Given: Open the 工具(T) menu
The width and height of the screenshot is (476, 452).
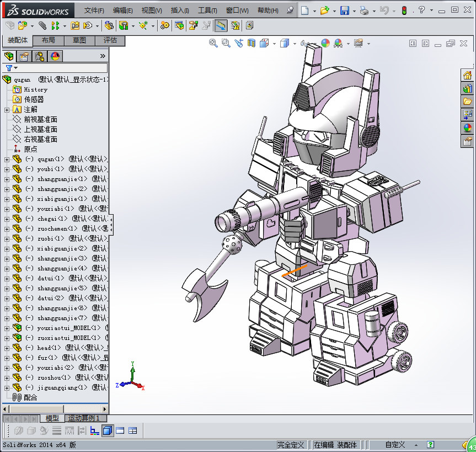Looking at the screenshot, I should point(207,10).
